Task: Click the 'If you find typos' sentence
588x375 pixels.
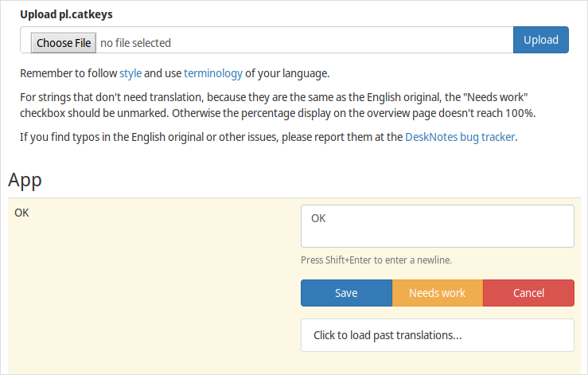Action: coord(268,137)
